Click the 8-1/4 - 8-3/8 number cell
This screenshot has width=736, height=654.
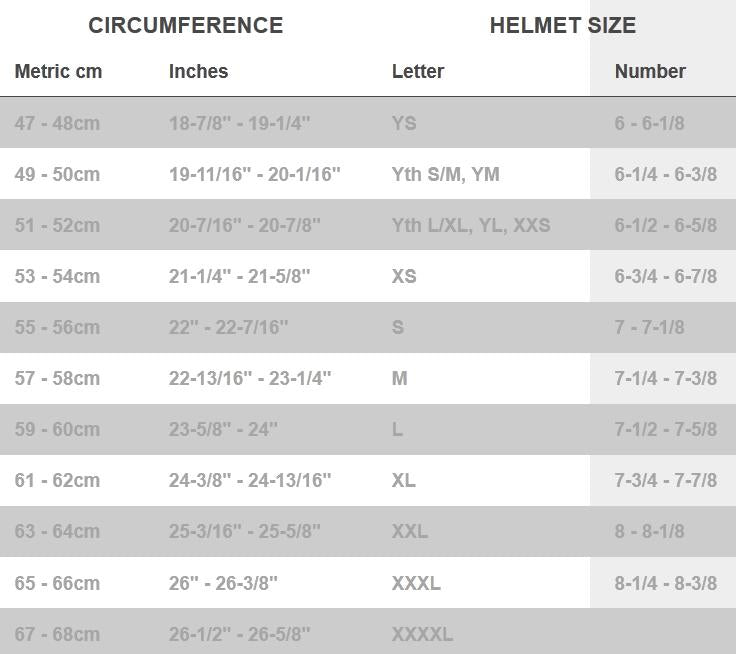[x=665, y=583]
